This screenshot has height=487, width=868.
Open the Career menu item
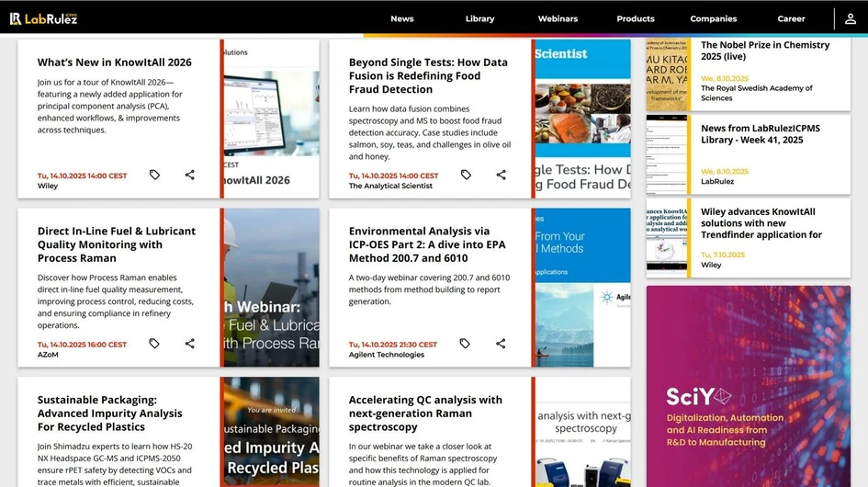click(x=791, y=19)
